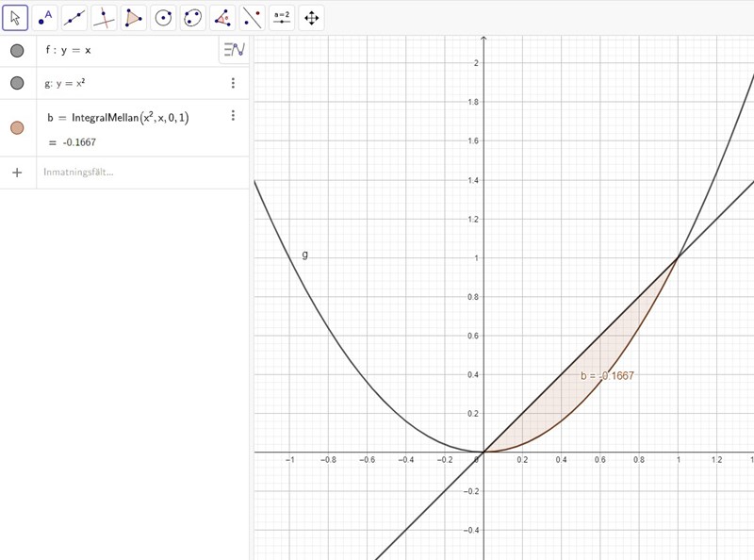The image size is (754, 560).
Task: Open the three-dot menu for g
Action: (x=233, y=83)
